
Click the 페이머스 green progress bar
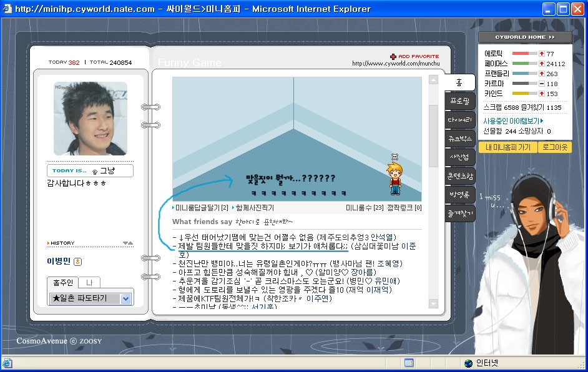point(524,64)
